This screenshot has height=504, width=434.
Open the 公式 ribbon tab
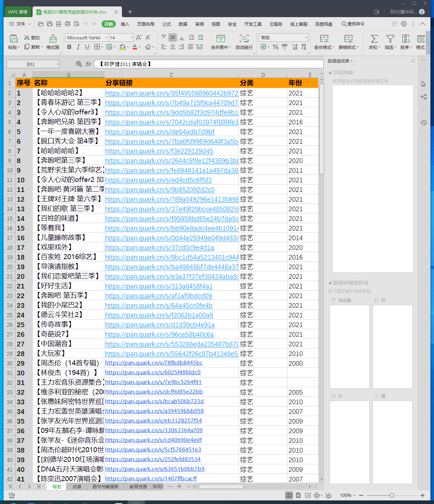[x=167, y=24]
